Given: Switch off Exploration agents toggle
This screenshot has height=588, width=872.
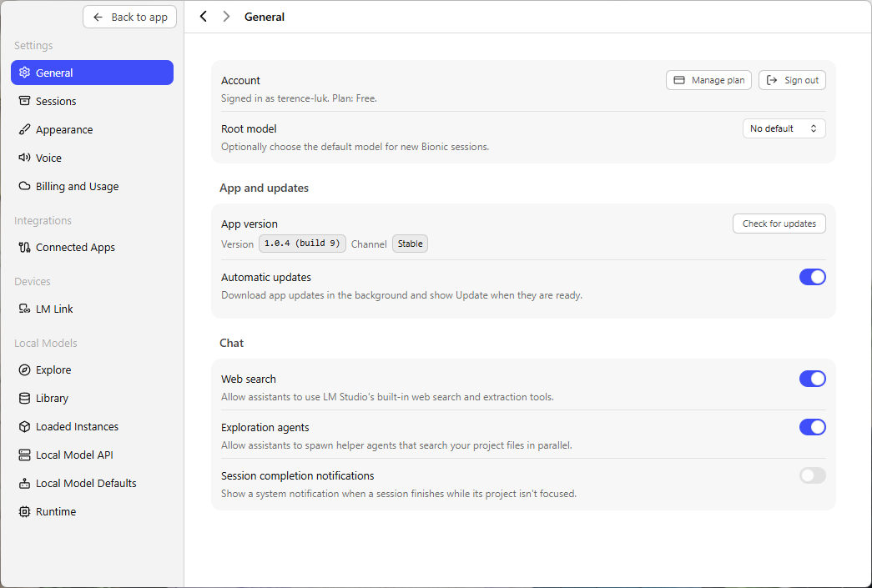Looking at the screenshot, I should click(813, 427).
